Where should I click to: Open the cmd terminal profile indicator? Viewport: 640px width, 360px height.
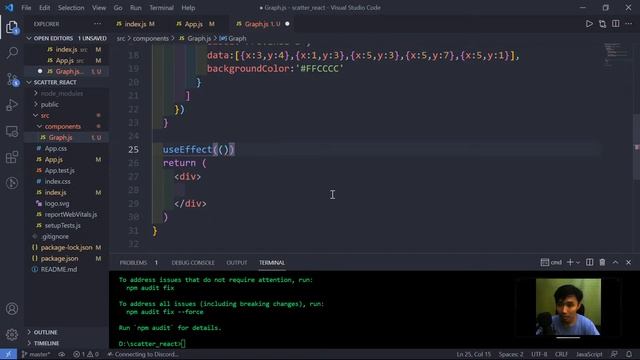[x=551, y=262]
